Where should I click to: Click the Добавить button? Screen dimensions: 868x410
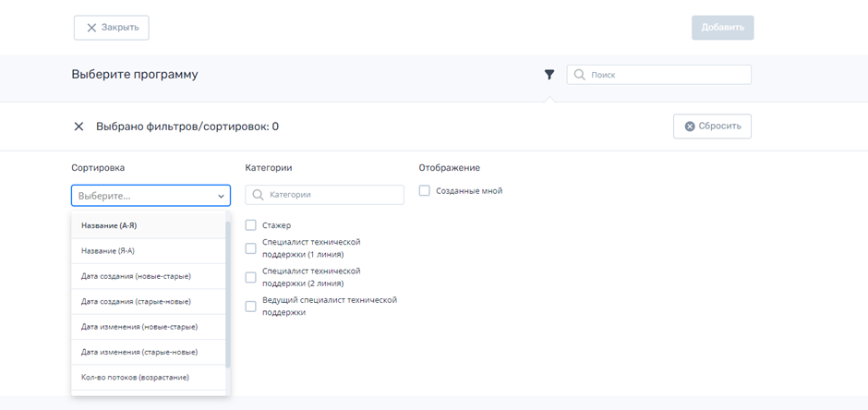pos(722,28)
